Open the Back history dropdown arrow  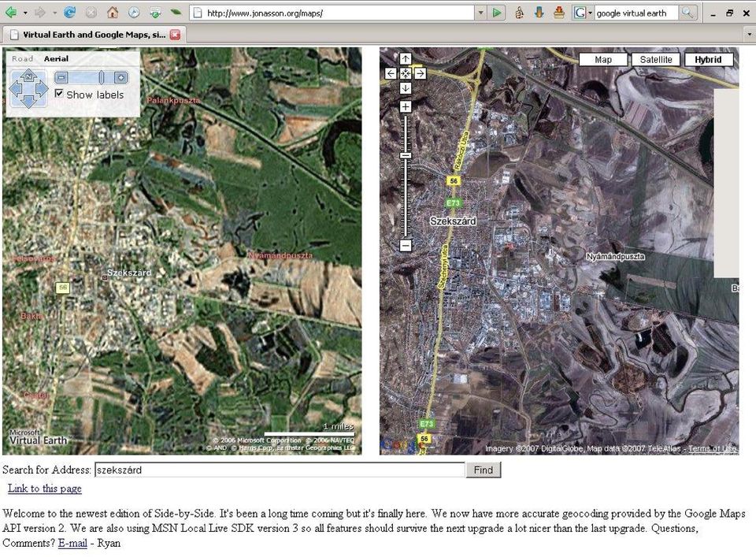click(x=24, y=13)
